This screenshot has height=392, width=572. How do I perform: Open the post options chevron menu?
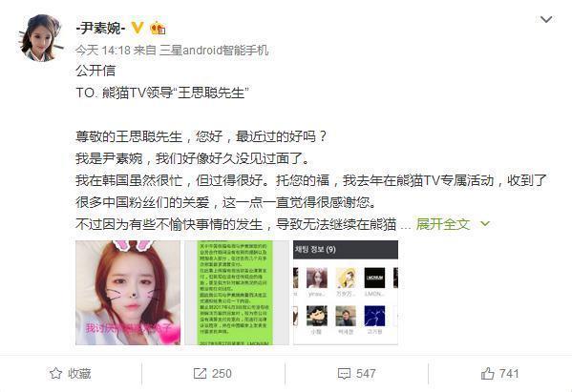point(545,19)
